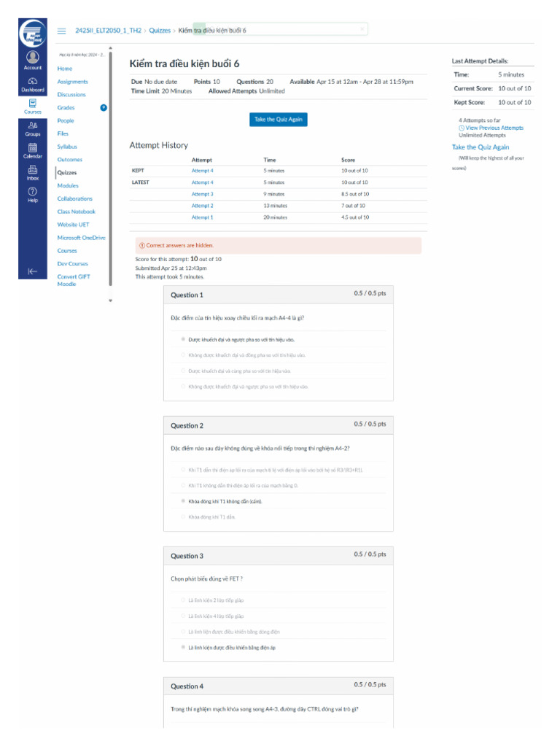Click the '8.5 out of 10' score cell
Screen dimensions: 560x747
(355, 194)
